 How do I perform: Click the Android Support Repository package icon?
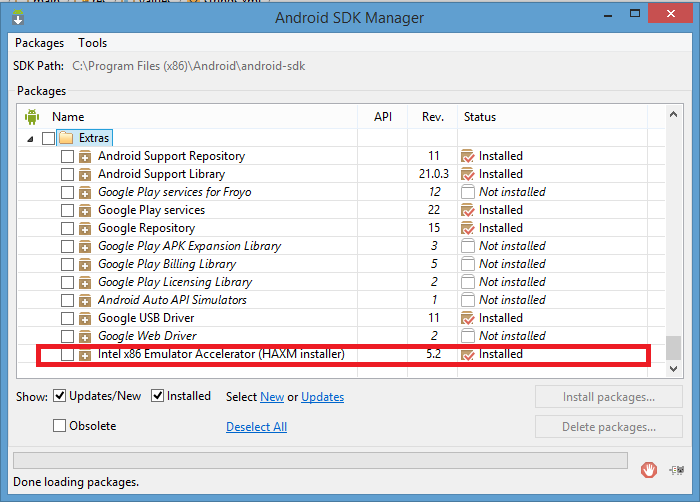[x=85, y=156]
